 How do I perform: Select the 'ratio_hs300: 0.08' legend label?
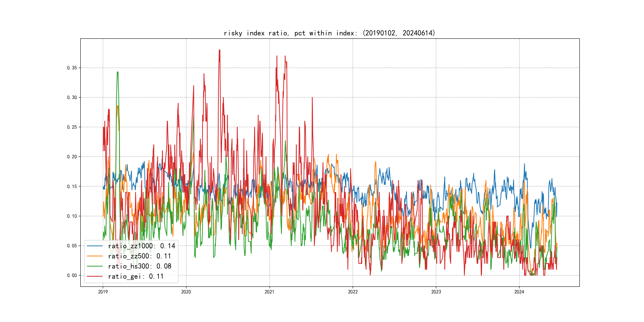pyautogui.click(x=140, y=266)
